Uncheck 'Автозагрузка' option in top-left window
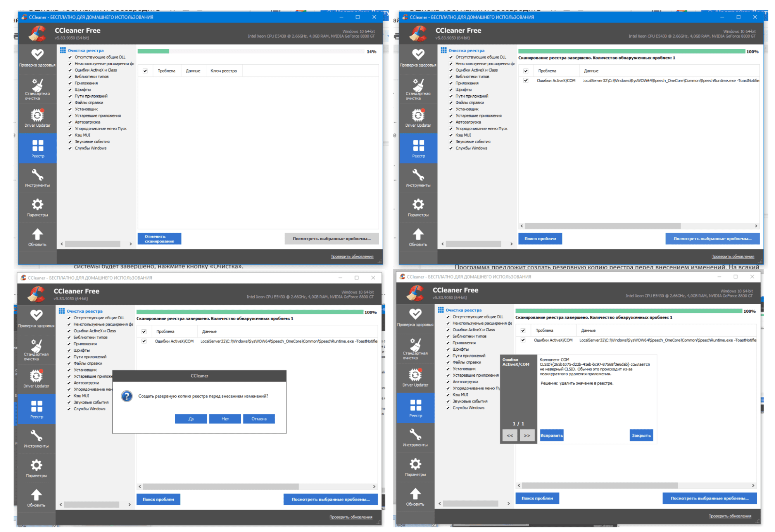 (70, 122)
